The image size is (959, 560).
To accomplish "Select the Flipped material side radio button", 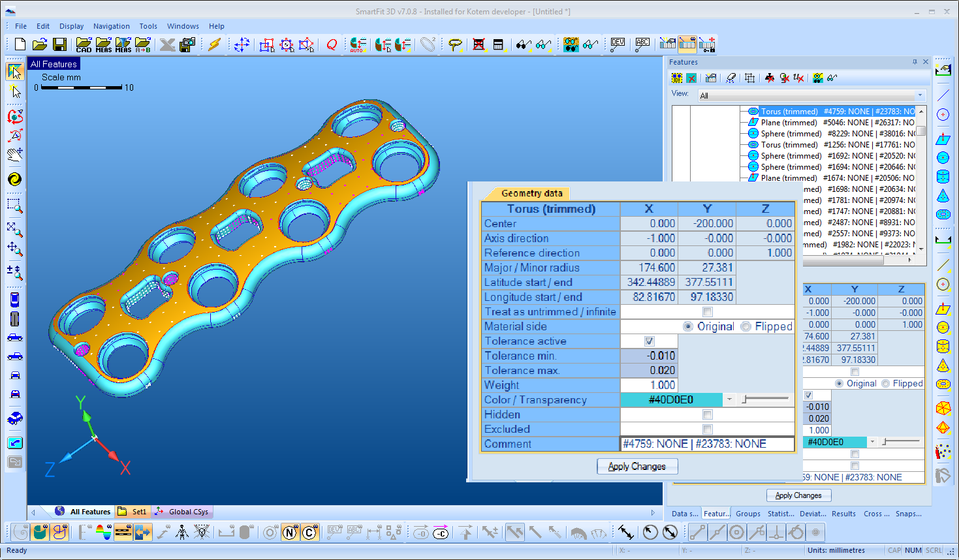I will [746, 326].
